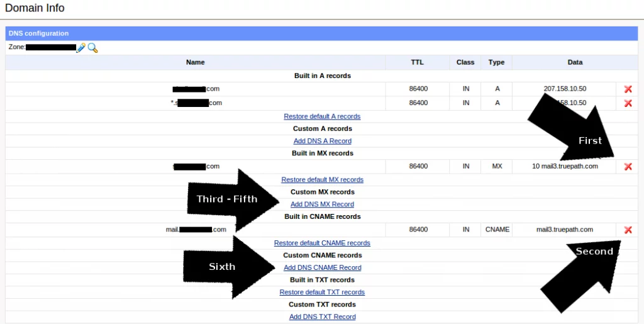Click the TTL column header

point(418,62)
